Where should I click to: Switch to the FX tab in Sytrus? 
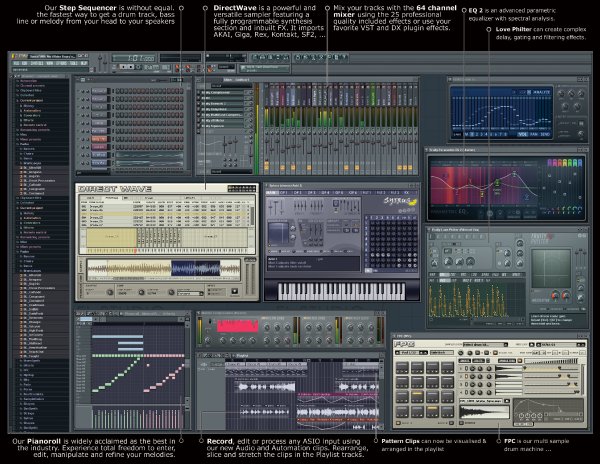pyautogui.click(x=406, y=193)
